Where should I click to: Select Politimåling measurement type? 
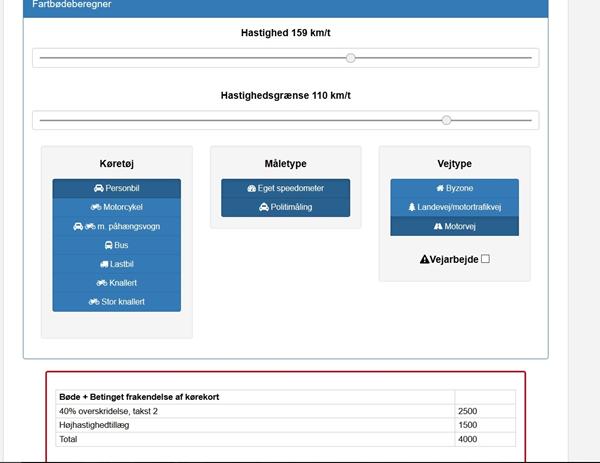286,207
